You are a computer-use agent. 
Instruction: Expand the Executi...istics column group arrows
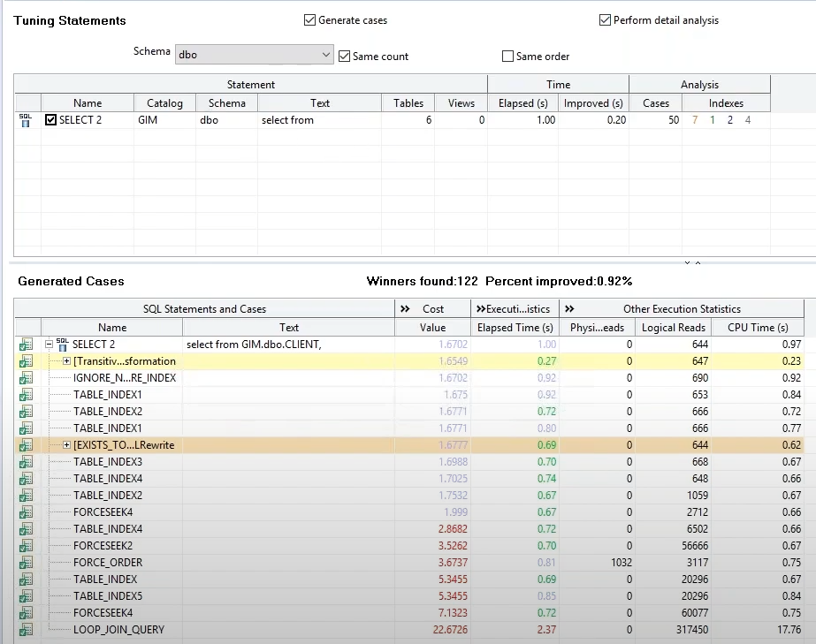(481, 309)
